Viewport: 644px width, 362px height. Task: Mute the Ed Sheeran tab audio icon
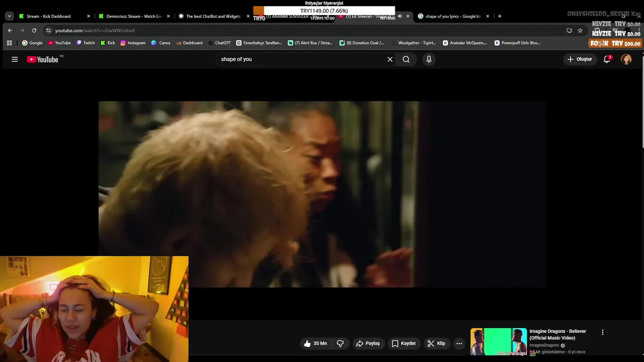click(399, 16)
